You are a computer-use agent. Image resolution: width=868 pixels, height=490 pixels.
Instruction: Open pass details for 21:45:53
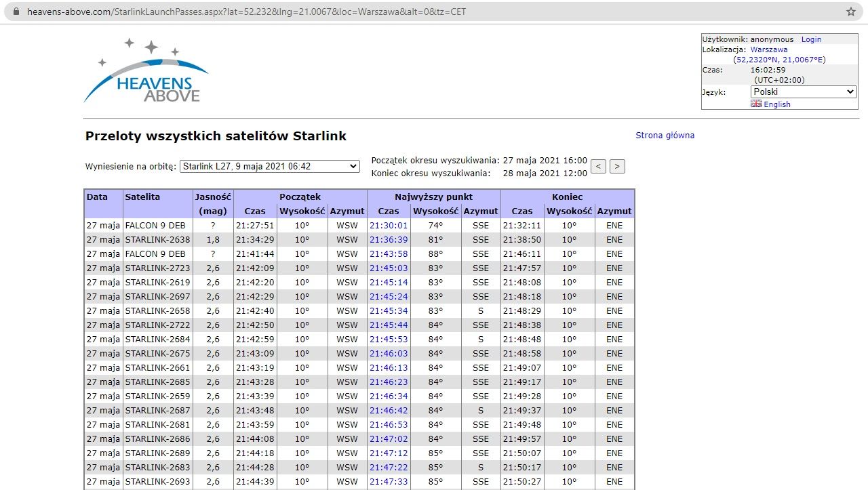389,340
